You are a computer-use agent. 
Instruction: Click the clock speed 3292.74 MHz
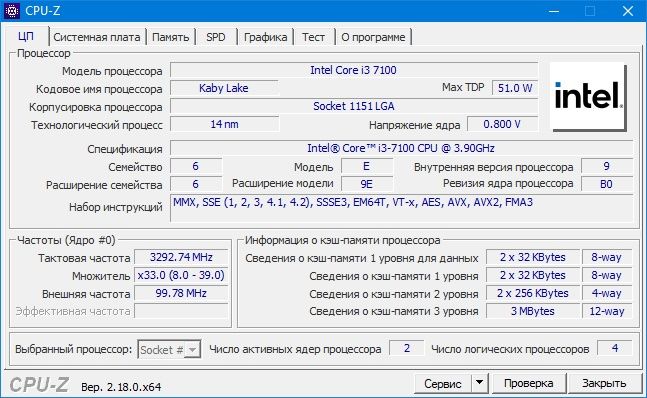click(181, 257)
